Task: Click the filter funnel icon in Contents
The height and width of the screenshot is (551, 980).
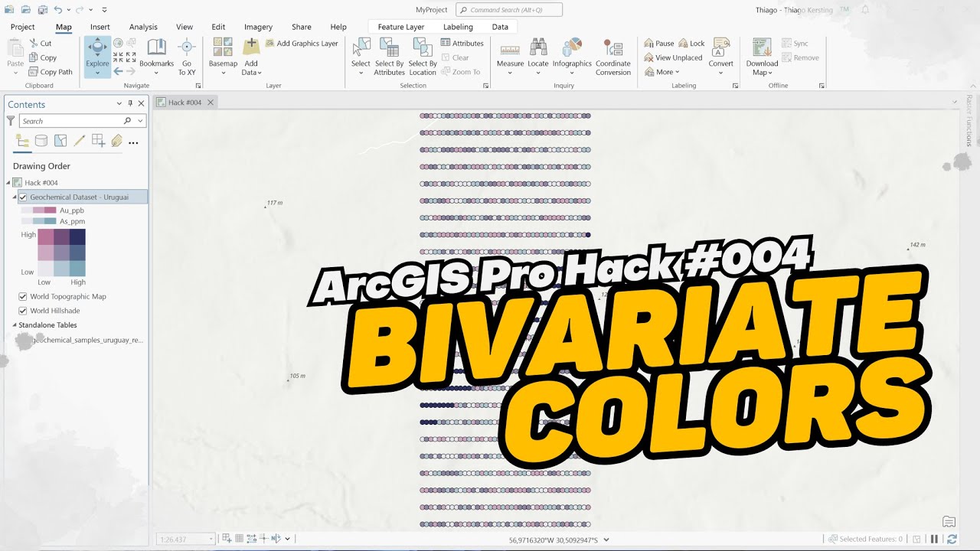Action: coord(11,121)
